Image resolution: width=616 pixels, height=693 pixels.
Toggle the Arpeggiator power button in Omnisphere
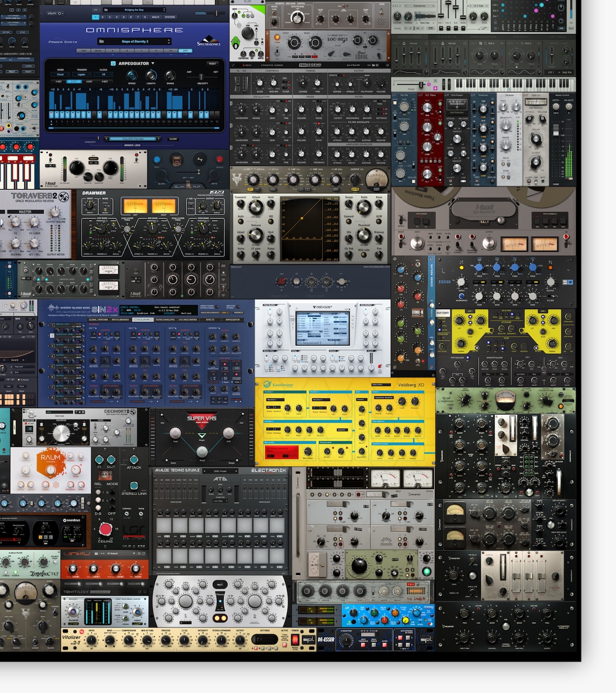pyautogui.click(x=113, y=63)
